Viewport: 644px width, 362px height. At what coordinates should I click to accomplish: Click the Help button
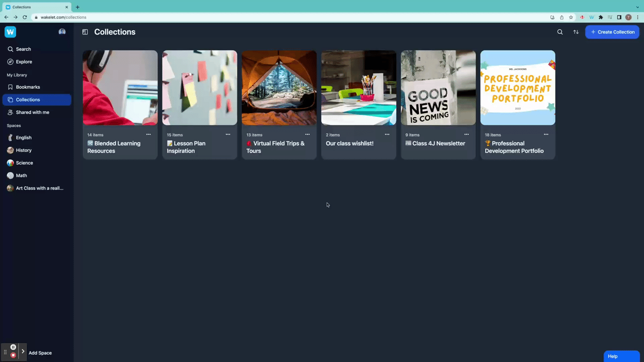pyautogui.click(x=621, y=356)
